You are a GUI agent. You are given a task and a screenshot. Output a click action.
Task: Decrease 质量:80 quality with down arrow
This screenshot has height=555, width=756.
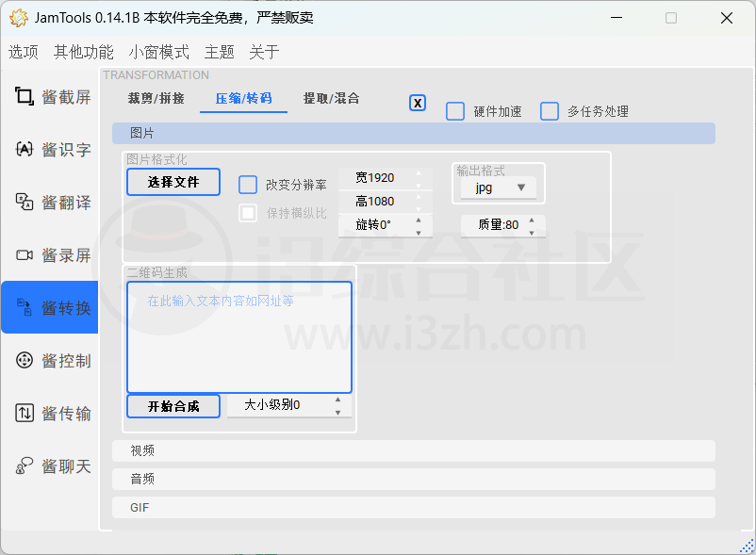point(532,233)
